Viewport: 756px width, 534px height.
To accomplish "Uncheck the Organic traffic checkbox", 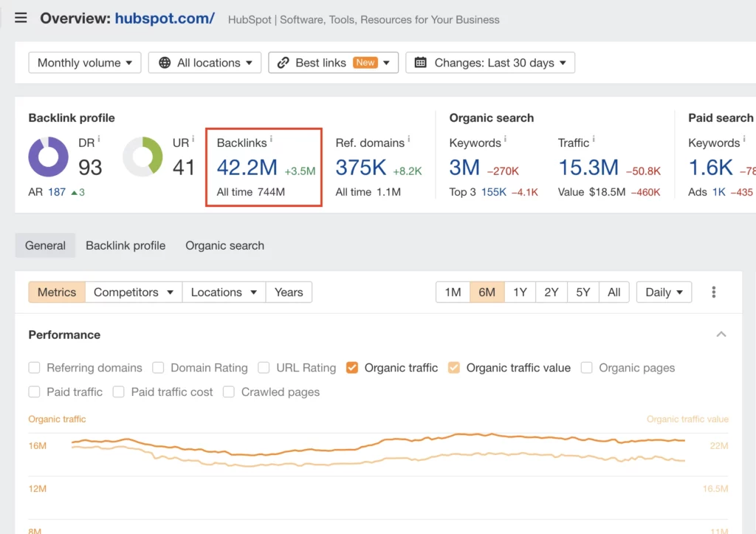I will tap(352, 368).
